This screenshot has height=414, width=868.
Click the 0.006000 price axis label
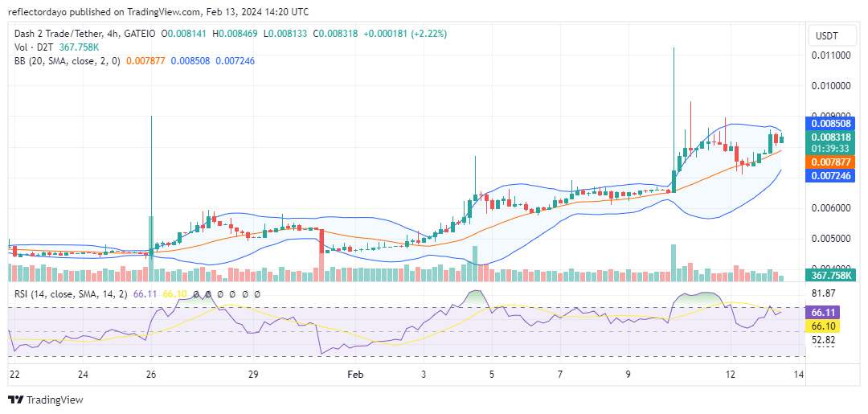[x=829, y=208]
